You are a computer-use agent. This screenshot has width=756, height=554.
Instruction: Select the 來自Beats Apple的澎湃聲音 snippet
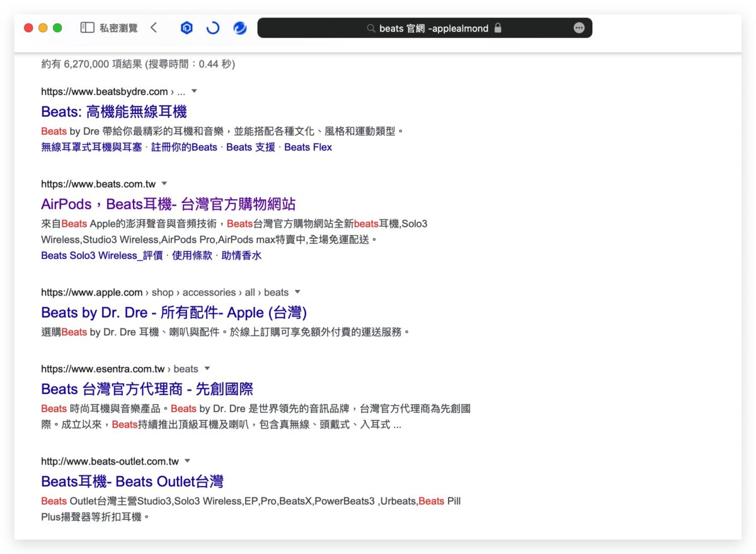[234, 231]
